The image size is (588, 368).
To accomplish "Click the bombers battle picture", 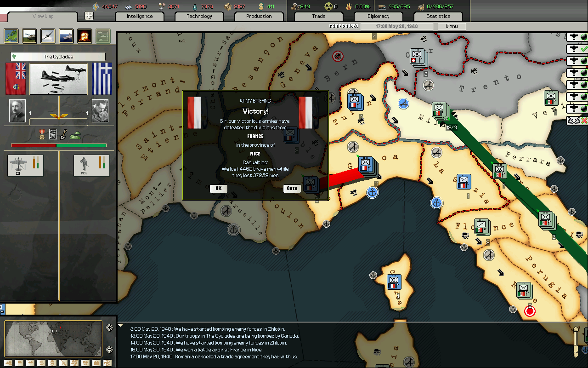I will (x=59, y=79).
